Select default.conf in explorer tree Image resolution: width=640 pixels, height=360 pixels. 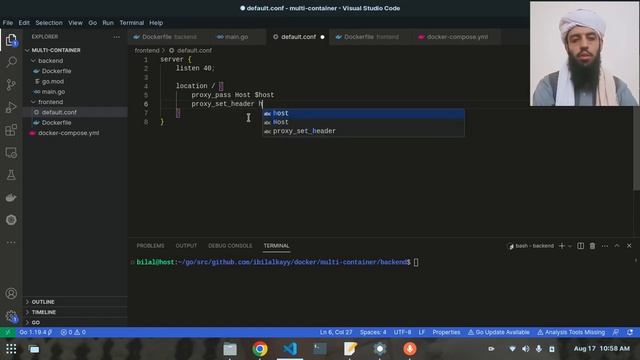click(59, 112)
